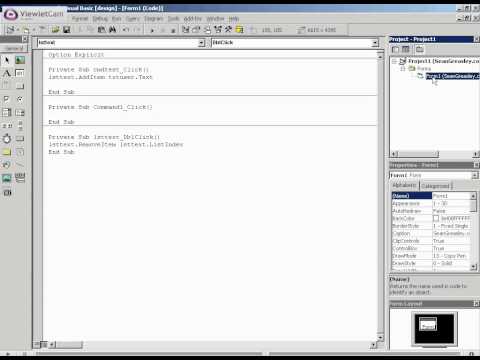The image size is (480, 360).
Task: Select the Timer control (stopwatch icon)
Action: tap(7, 139)
